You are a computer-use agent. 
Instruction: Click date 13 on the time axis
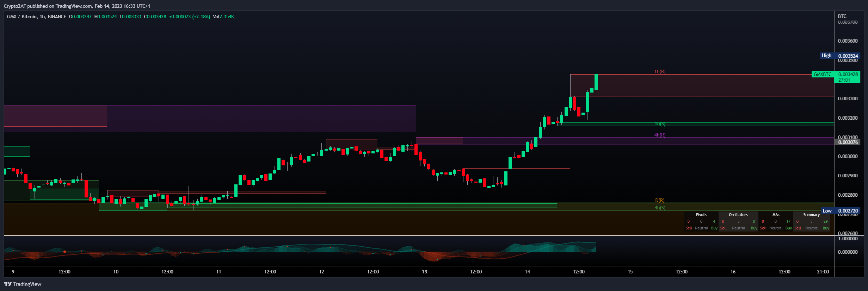(x=424, y=272)
